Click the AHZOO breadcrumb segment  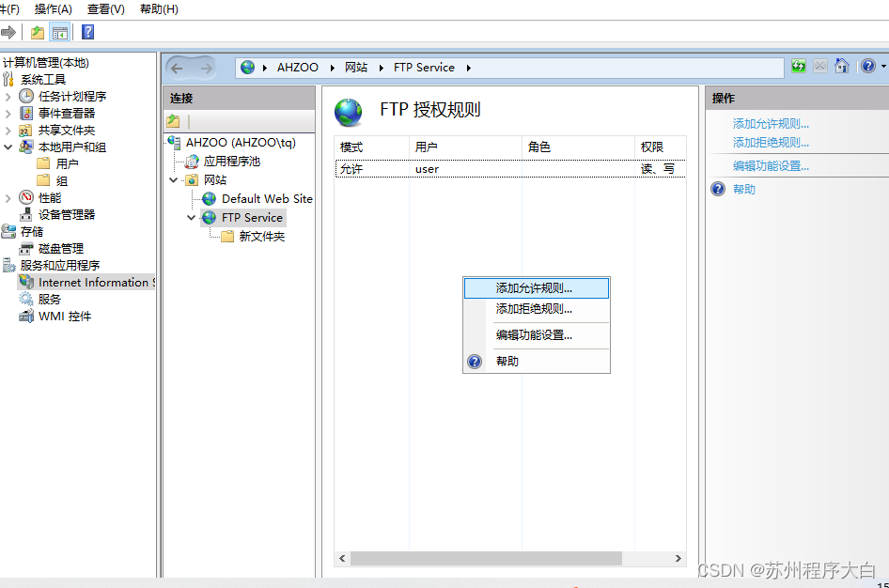coord(298,68)
